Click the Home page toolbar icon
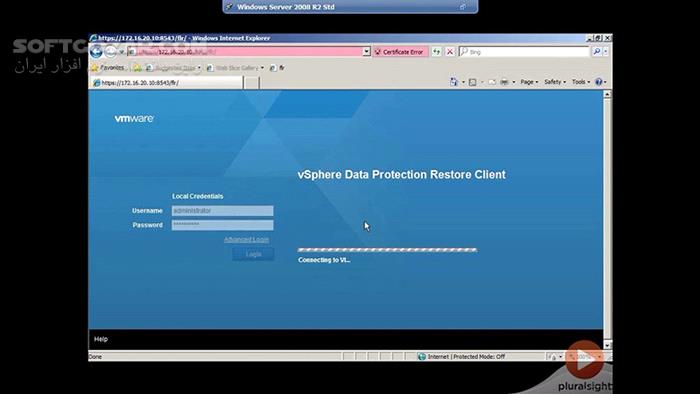This screenshot has height=394, width=700. (454, 82)
